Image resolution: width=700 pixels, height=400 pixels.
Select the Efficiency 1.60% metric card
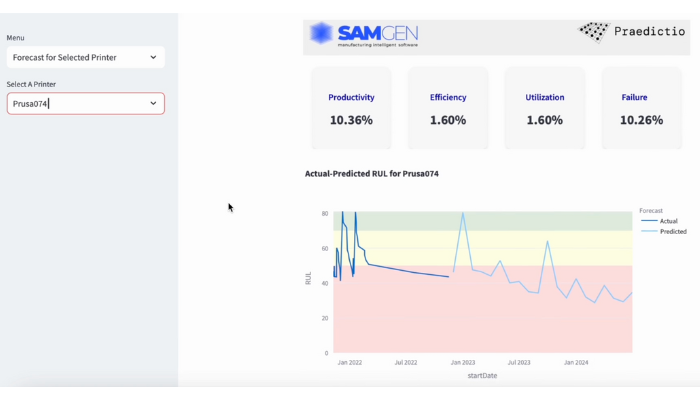point(448,109)
